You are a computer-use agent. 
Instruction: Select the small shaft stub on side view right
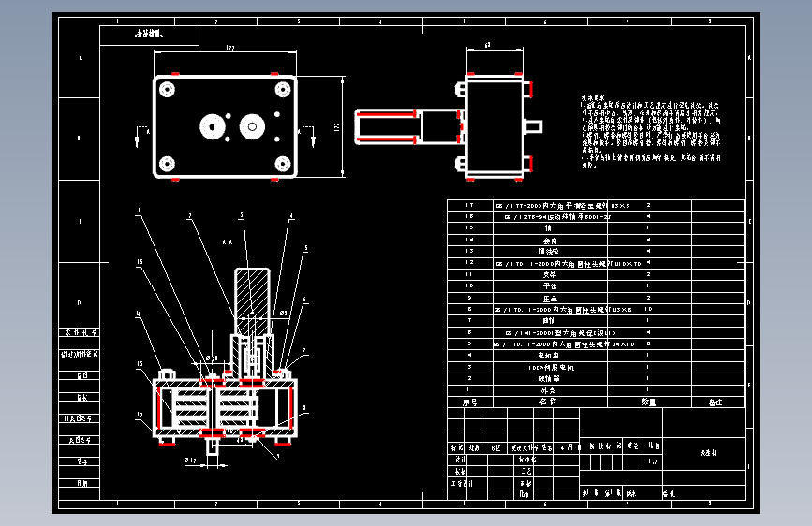coord(534,126)
